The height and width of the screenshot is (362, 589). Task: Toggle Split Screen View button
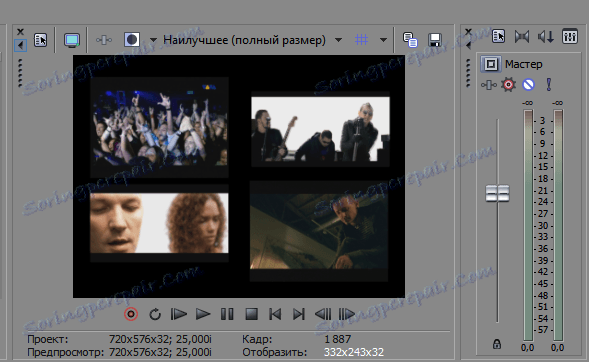click(132, 40)
